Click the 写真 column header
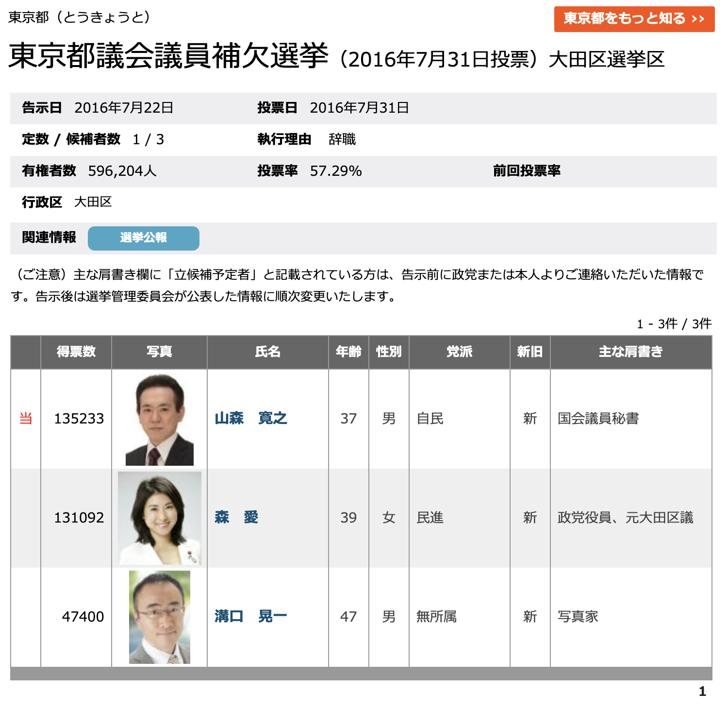Viewport: 728px width, 710px height. pyautogui.click(x=159, y=352)
